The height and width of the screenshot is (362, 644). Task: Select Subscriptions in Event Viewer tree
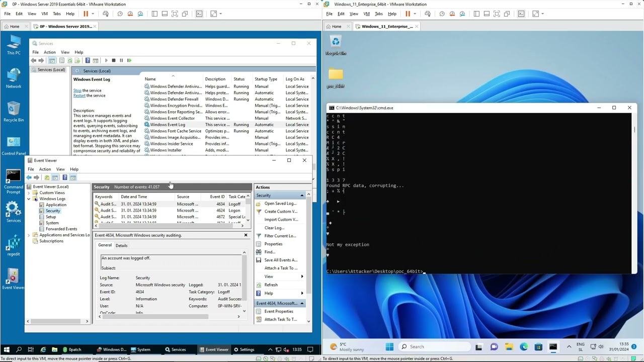tap(51, 241)
